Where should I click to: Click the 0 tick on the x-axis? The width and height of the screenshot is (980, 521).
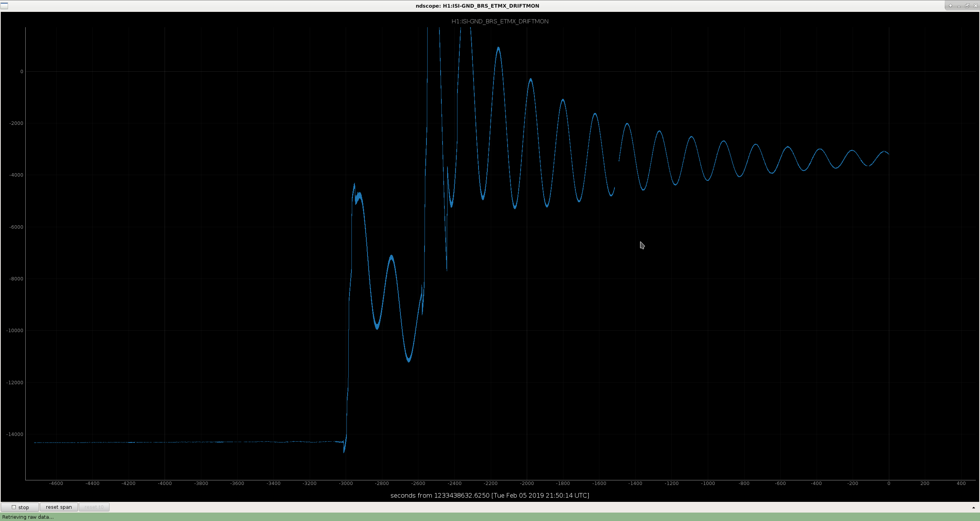[x=889, y=483]
